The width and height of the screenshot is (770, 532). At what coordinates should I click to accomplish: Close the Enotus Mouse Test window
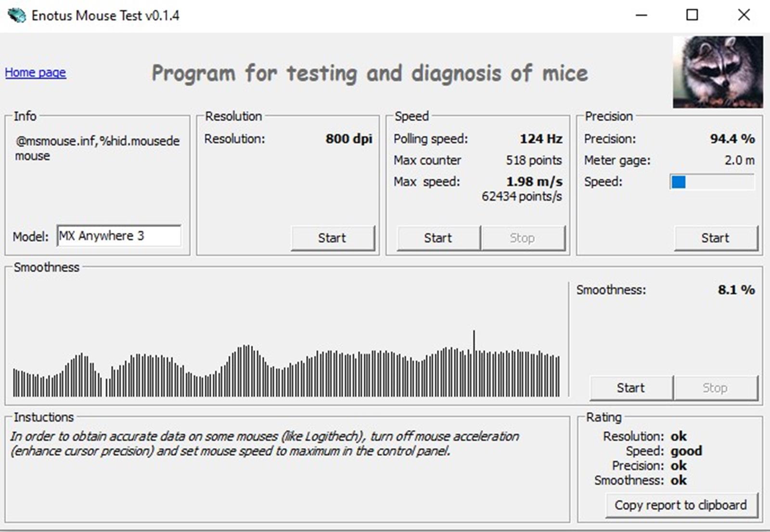coord(744,15)
